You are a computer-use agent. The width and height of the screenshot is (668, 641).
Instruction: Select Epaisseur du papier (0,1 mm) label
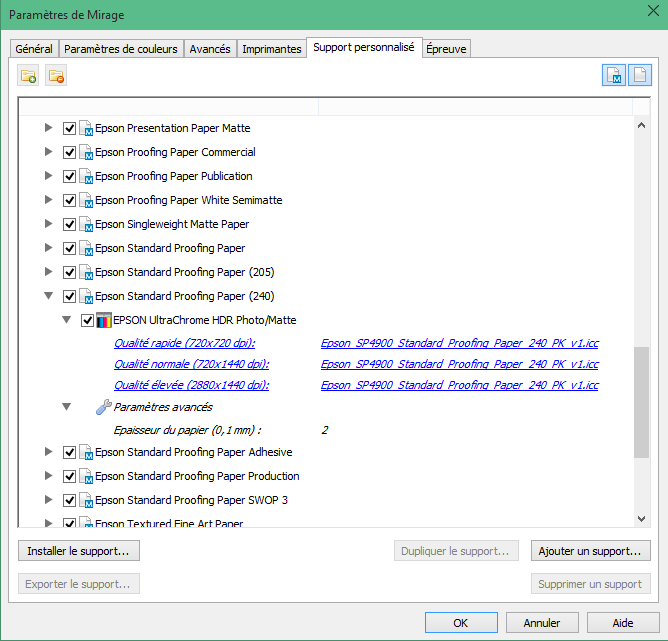click(187, 430)
